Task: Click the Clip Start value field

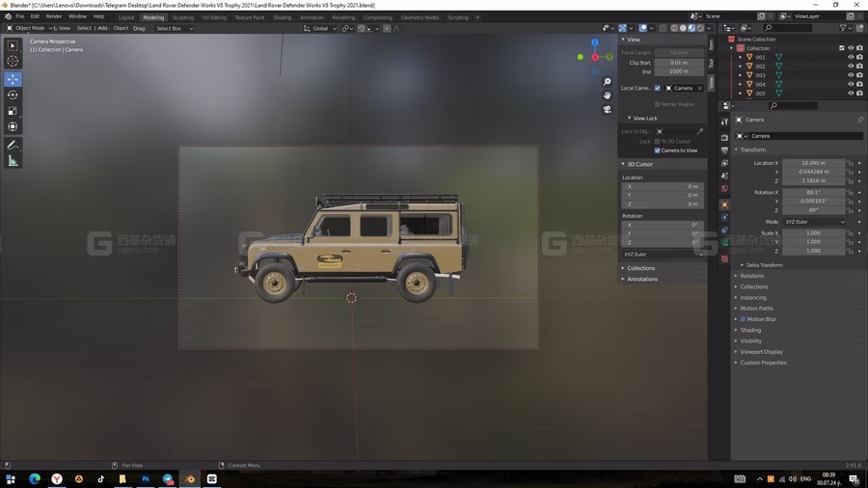Action: coord(679,63)
